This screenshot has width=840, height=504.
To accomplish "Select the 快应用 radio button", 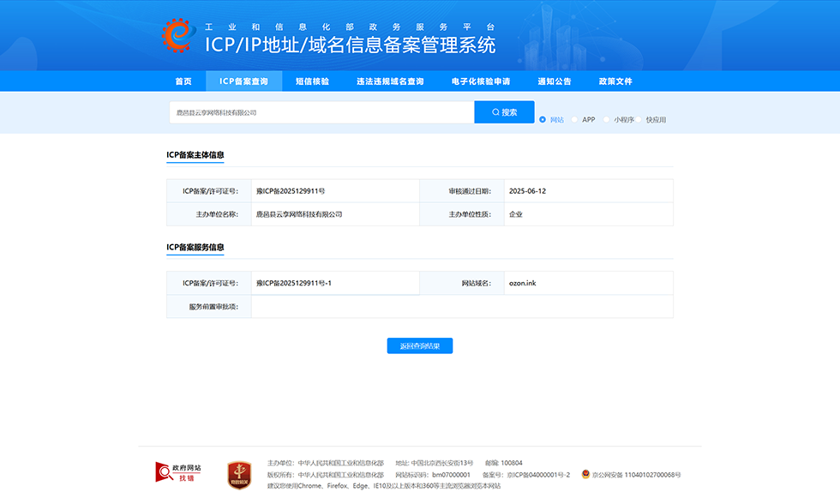I will pos(639,118).
